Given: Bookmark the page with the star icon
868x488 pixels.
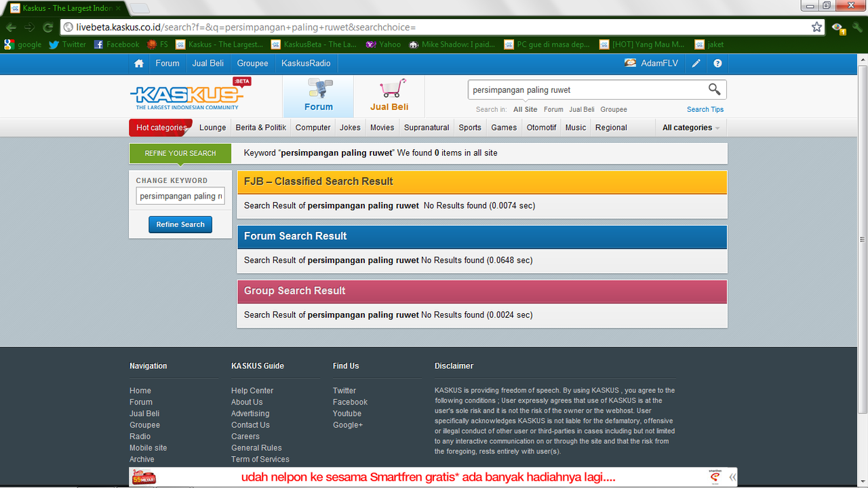Looking at the screenshot, I should [817, 27].
